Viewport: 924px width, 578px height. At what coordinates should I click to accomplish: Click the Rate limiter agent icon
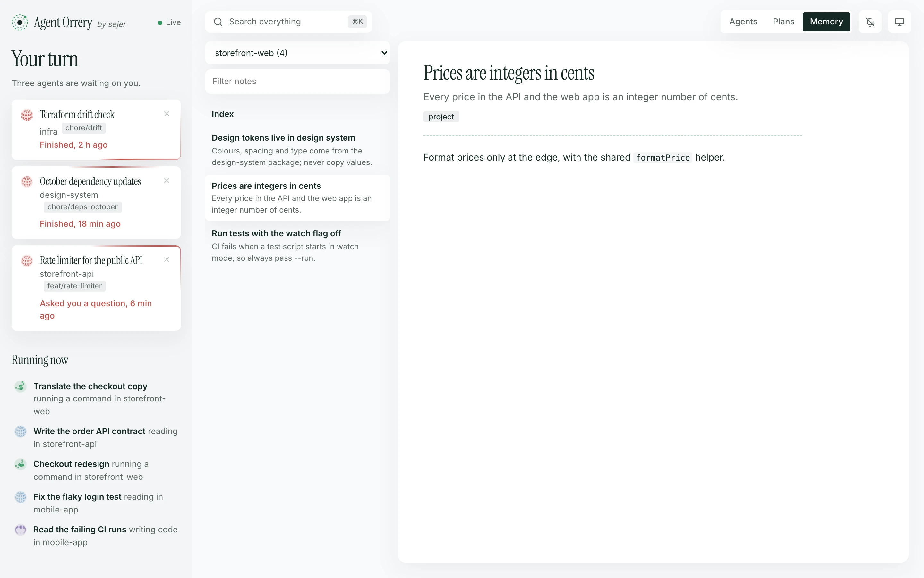27,261
